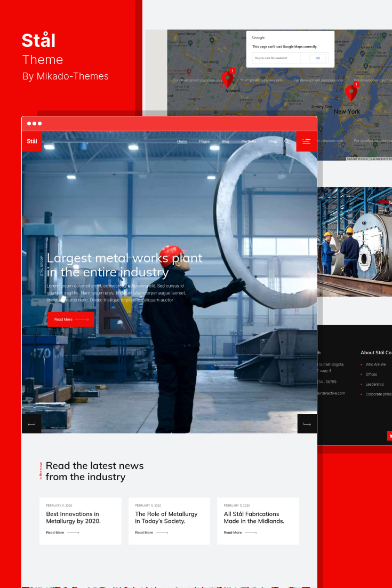Go to previous slide with left arrow
This screenshot has height=588, width=392.
coord(31,424)
